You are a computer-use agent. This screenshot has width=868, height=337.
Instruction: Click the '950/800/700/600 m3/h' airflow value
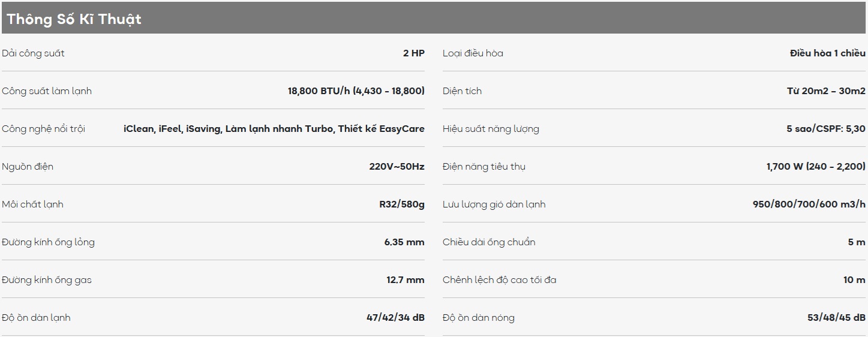click(809, 204)
